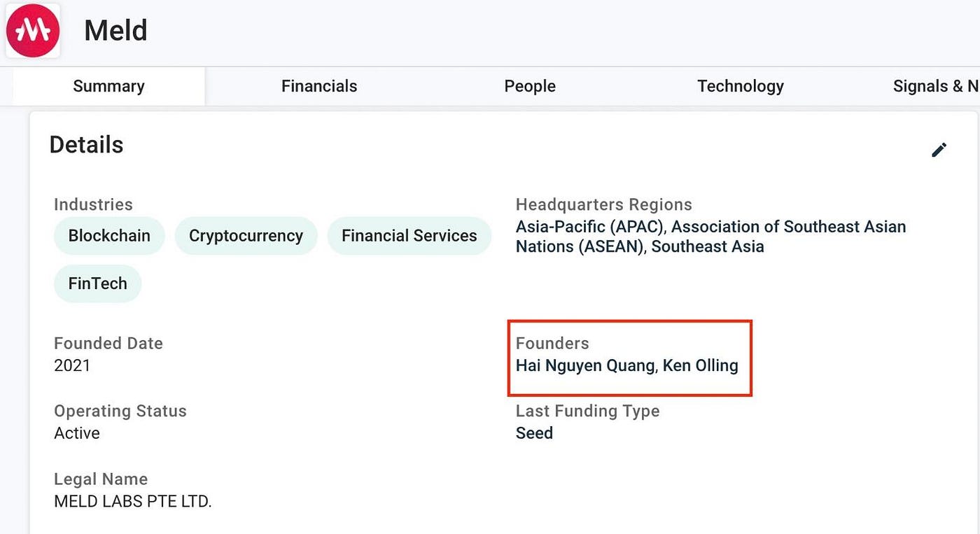This screenshot has width=980, height=534.
Task: Select the Blockchain industry chip
Action: click(x=109, y=236)
